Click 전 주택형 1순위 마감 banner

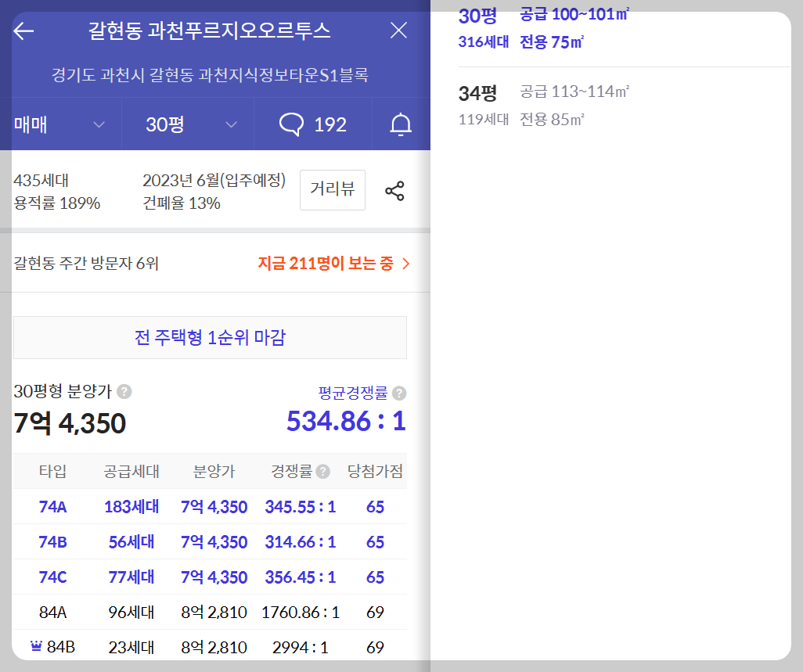(x=210, y=337)
